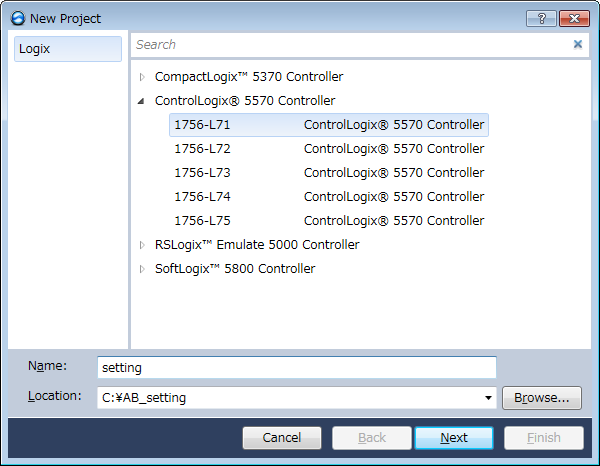Collapse ControlLogix 5570 Controller group
Screen dimensions: 600x466
pos(142,101)
